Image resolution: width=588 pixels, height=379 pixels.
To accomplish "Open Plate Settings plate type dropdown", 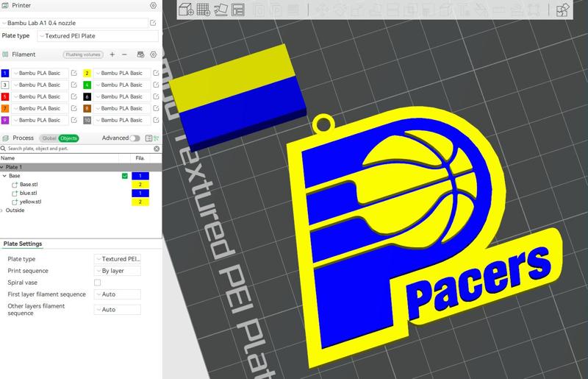I will 118,259.
